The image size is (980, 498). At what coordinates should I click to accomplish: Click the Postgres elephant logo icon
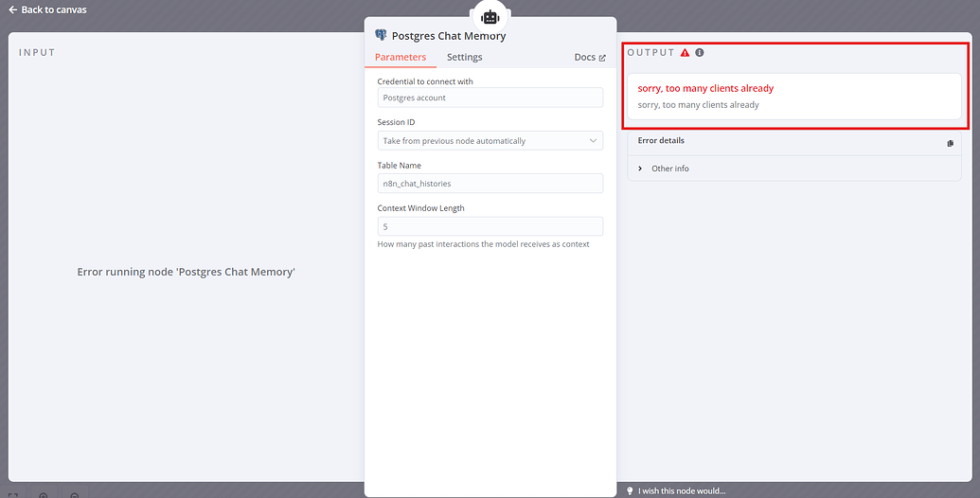point(381,35)
